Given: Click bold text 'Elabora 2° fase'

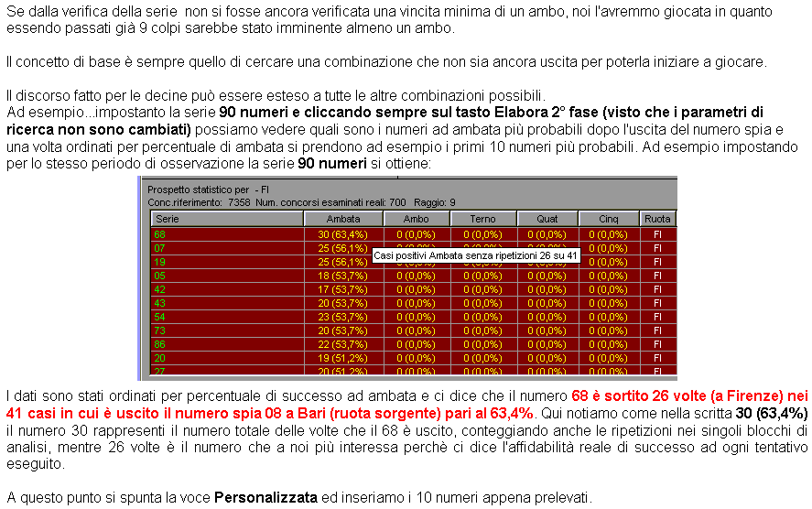Looking at the screenshot, I should click(x=546, y=113).
